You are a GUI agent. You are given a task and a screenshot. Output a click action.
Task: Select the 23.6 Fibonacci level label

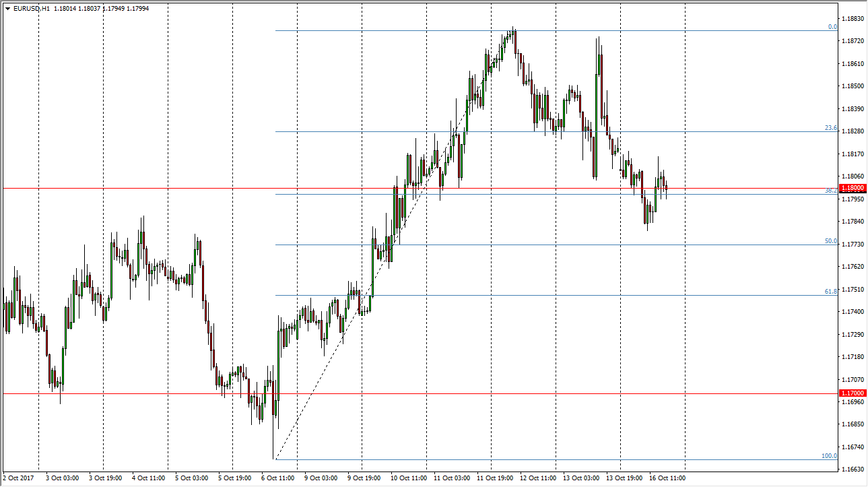coord(830,128)
